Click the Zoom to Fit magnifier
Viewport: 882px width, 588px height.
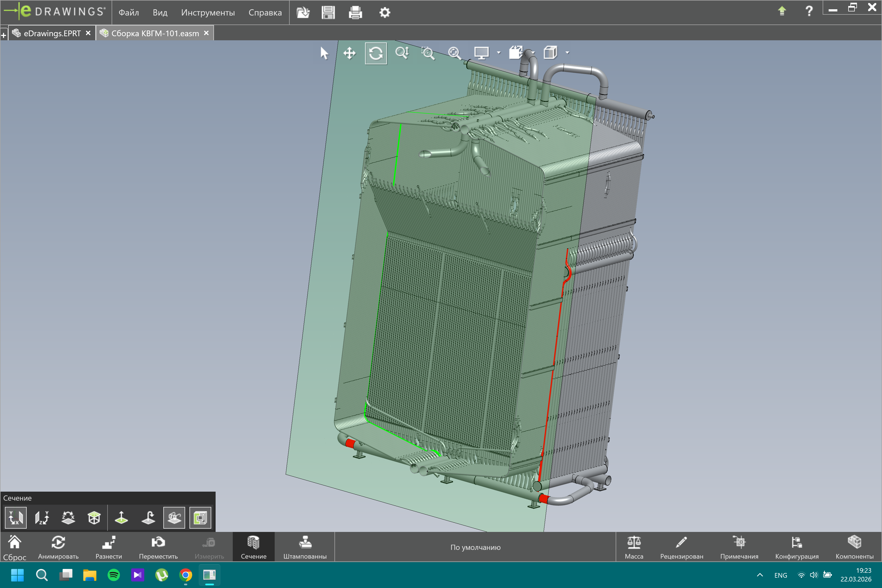tap(454, 53)
